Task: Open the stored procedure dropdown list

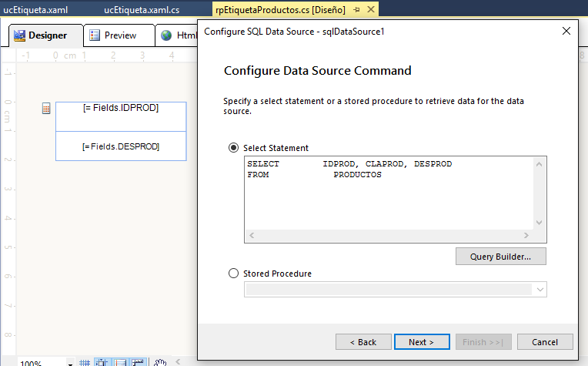Action: 540,290
